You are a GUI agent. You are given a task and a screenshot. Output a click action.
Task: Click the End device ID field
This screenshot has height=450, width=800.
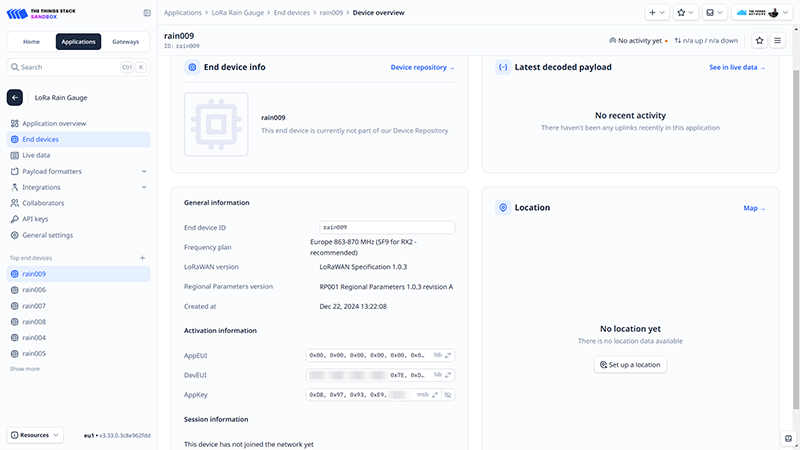(387, 228)
